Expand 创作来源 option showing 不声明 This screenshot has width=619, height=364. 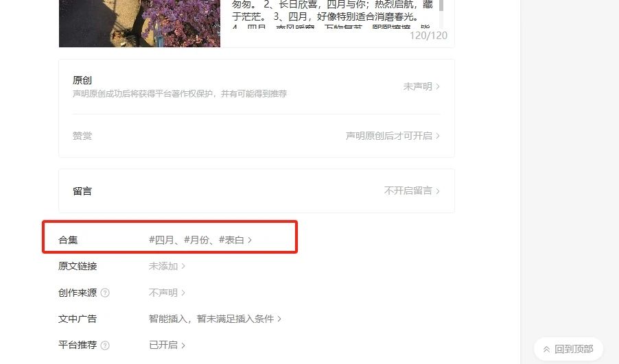click(x=167, y=293)
